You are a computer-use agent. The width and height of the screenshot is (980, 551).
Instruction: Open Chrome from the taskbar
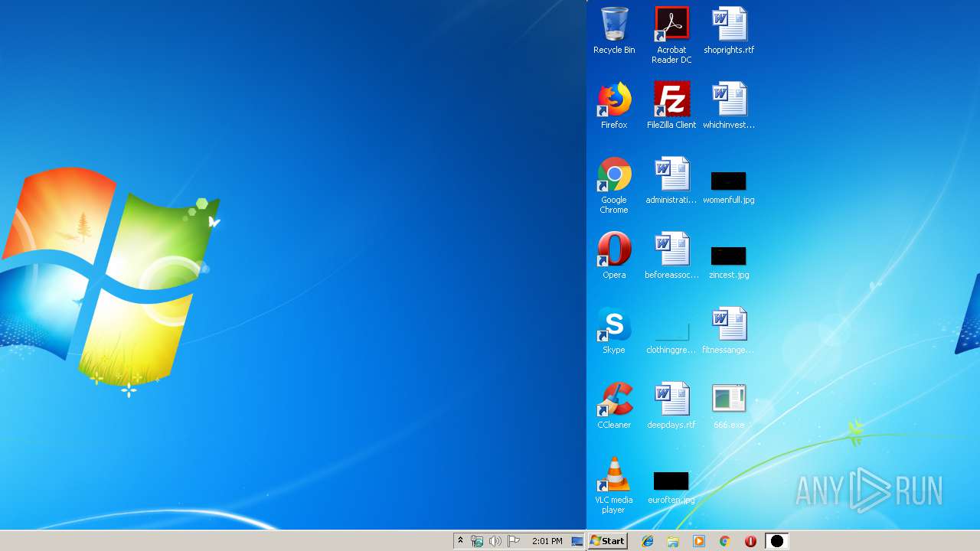tap(724, 541)
